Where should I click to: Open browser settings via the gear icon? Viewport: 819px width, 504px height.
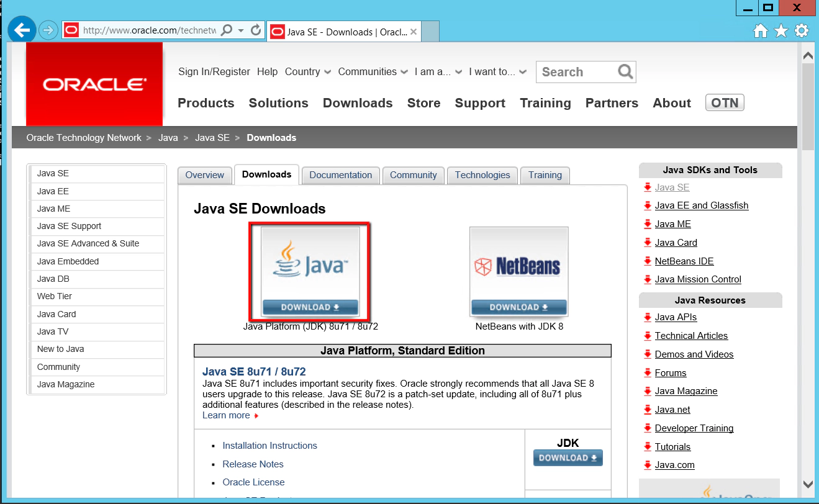tap(801, 30)
